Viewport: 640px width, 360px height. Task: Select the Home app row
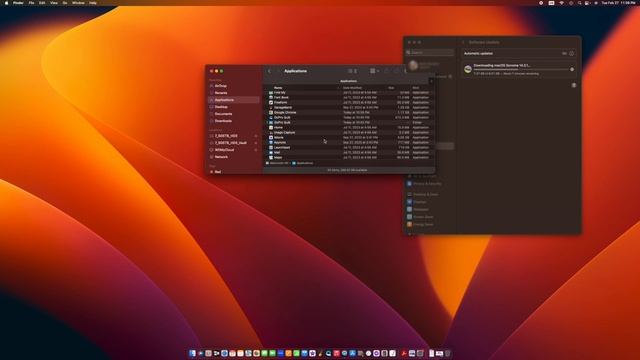[349, 127]
